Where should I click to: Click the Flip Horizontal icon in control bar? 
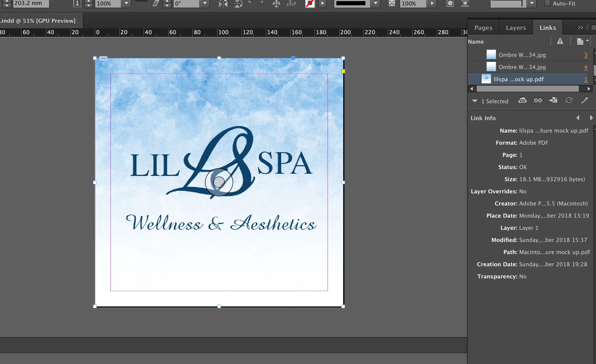tap(223, 4)
